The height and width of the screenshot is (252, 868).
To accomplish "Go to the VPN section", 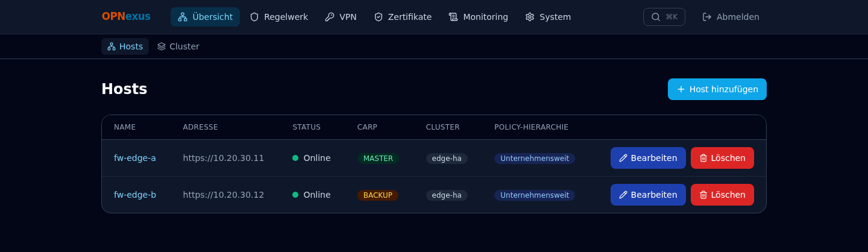I will 341,17.
